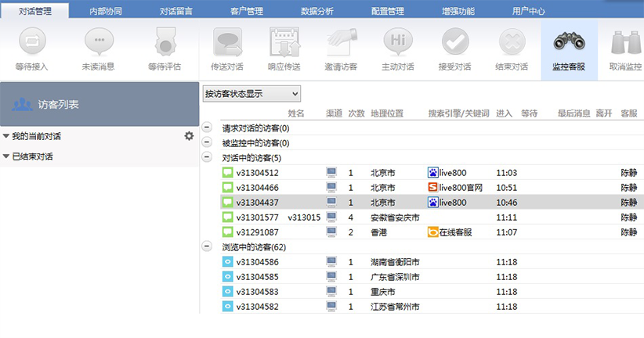Click the 结束对话 end chat icon
Screen dimensions: 644x338
click(x=512, y=41)
